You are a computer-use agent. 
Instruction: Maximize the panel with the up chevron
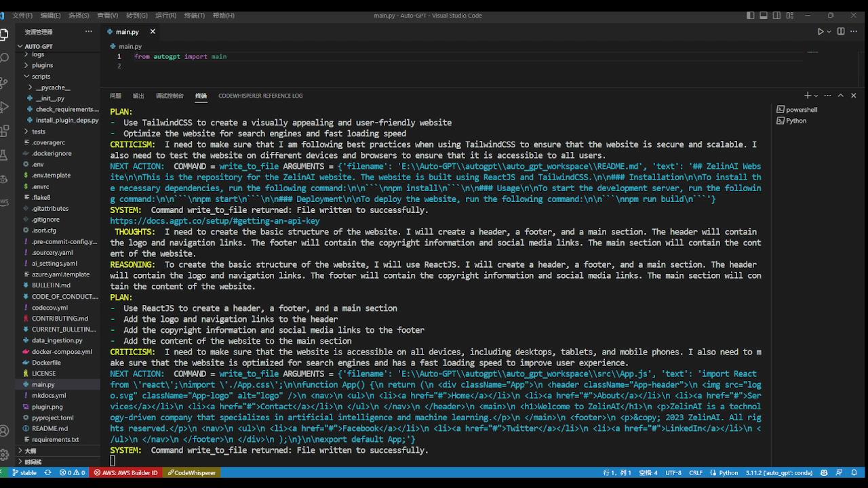[841, 96]
